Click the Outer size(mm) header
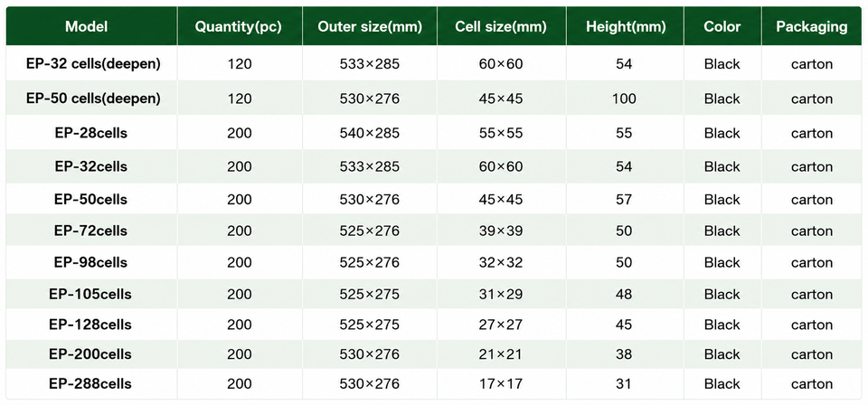Viewport: 868px width, 405px height. point(369,26)
